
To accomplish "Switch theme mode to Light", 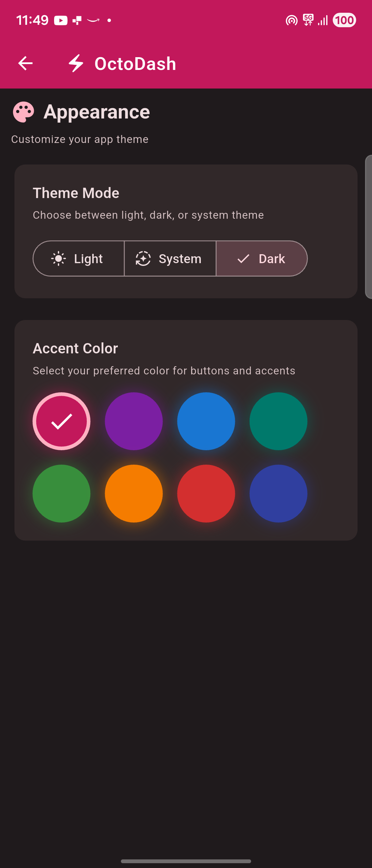I will point(79,259).
